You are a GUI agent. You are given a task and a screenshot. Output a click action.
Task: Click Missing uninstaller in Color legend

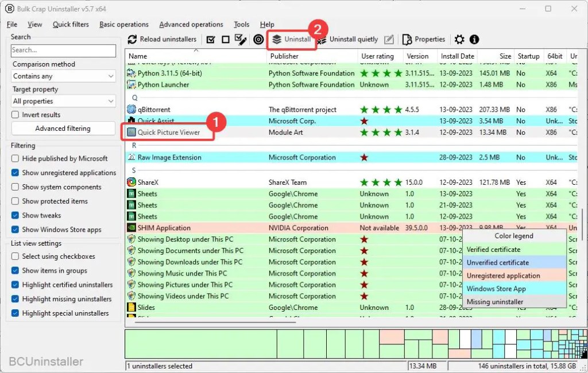pyautogui.click(x=514, y=302)
